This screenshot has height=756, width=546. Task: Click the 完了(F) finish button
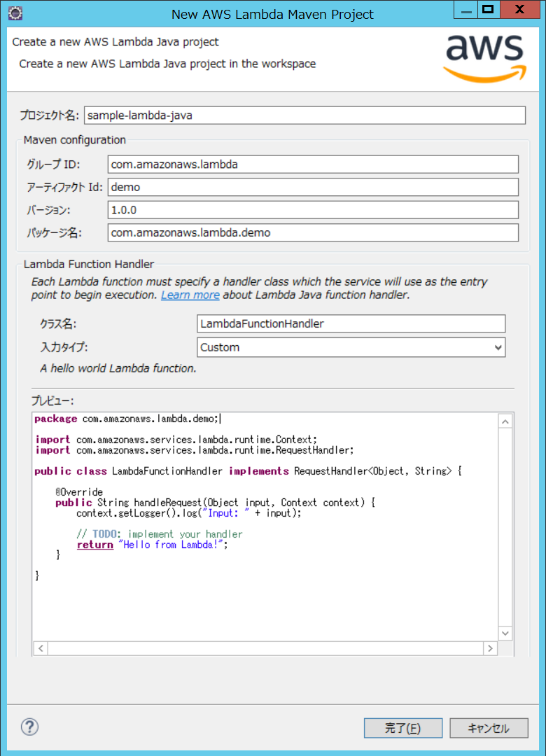(x=403, y=728)
